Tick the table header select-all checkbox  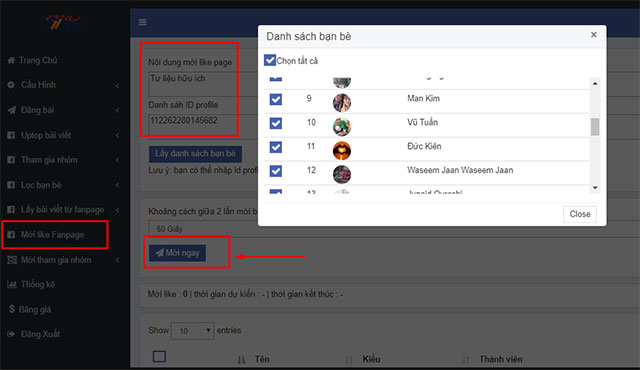(x=159, y=357)
